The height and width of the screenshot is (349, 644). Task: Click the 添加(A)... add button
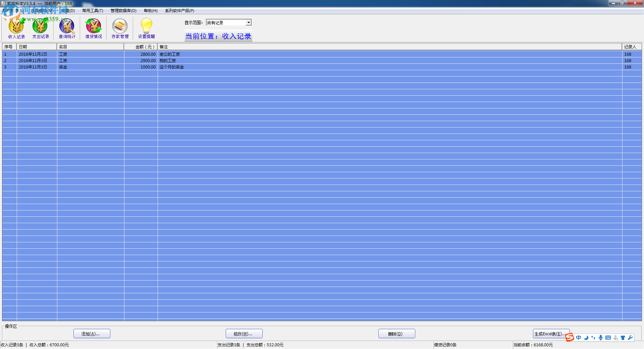[x=92, y=334]
